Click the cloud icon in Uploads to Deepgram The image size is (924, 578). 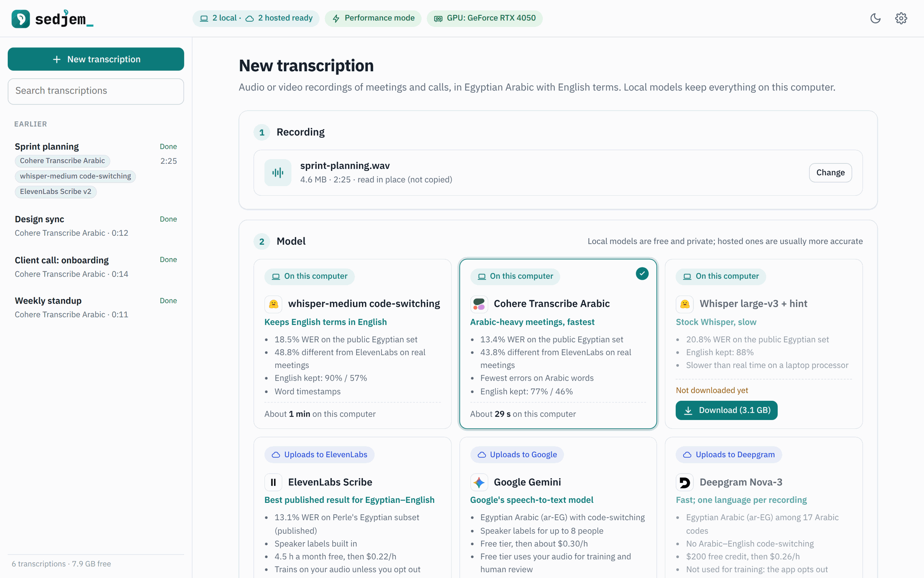[x=687, y=455]
